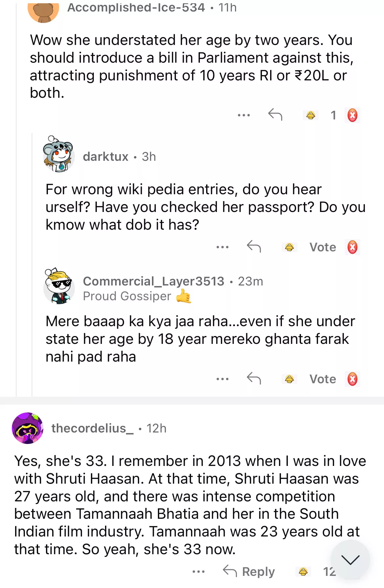Upvote Commercial_Layer3513's comment
Screen dimensions: 384x588
[289, 379]
